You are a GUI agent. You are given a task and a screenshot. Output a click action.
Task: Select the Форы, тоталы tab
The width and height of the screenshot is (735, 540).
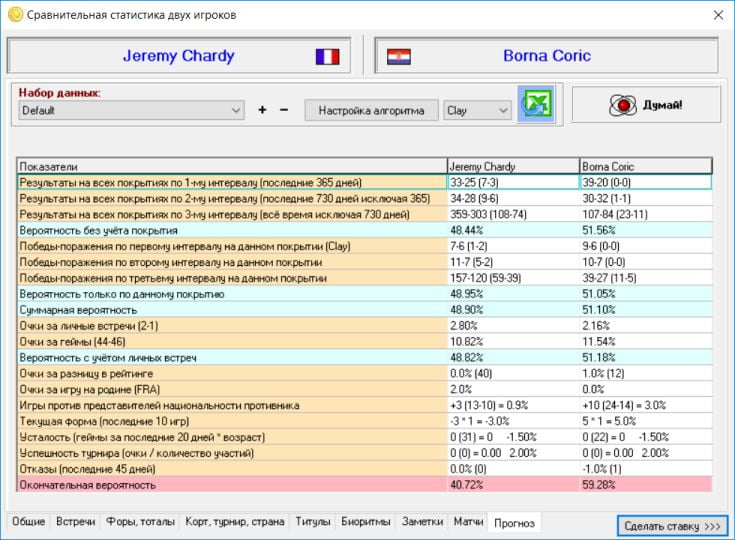pos(140,522)
